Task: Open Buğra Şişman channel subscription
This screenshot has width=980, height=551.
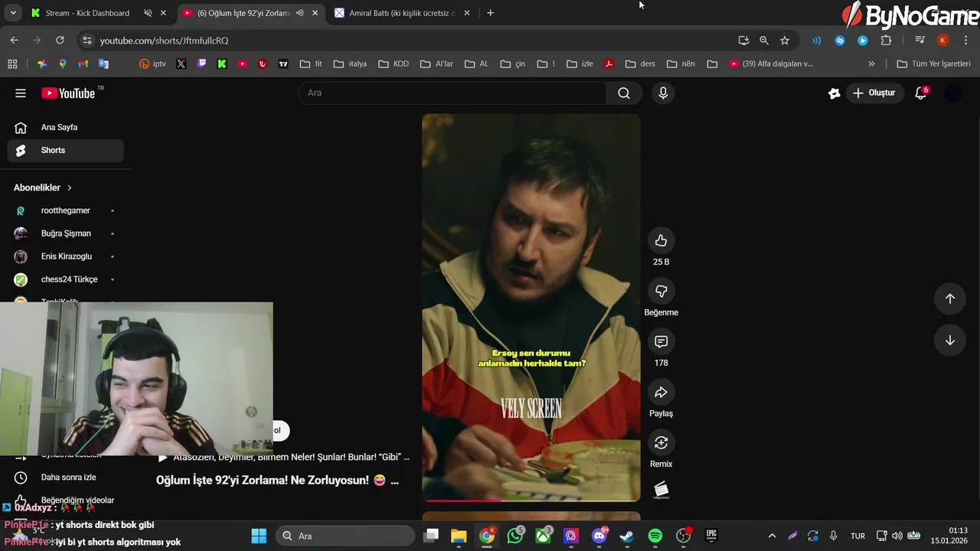Action: click(x=66, y=233)
